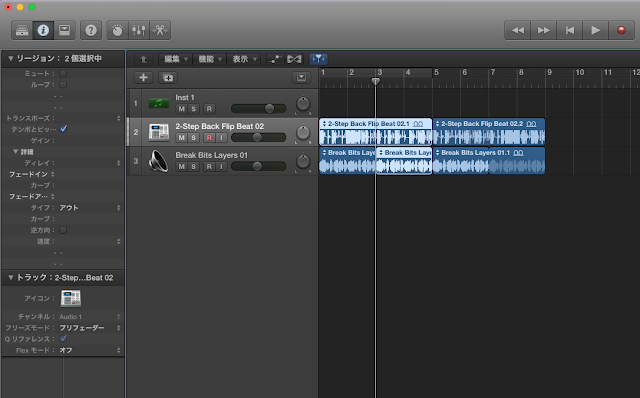The image size is (640, 398).
Task: Mute the 2-Step Back Flip Beat 02 track
Action: pyautogui.click(x=181, y=138)
